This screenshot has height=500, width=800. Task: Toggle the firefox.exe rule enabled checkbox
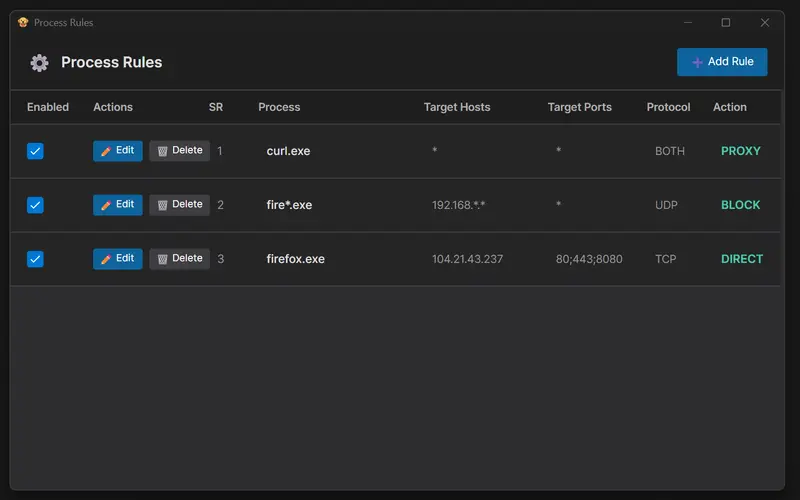(x=35, y=259)
